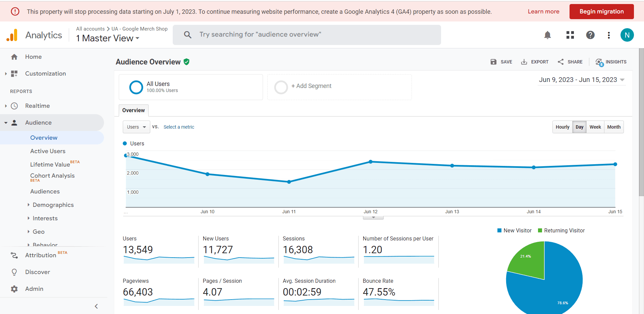644x314 pixels.
Task: Open the Learn more link about GA4
Action: [x=543, y=11]
